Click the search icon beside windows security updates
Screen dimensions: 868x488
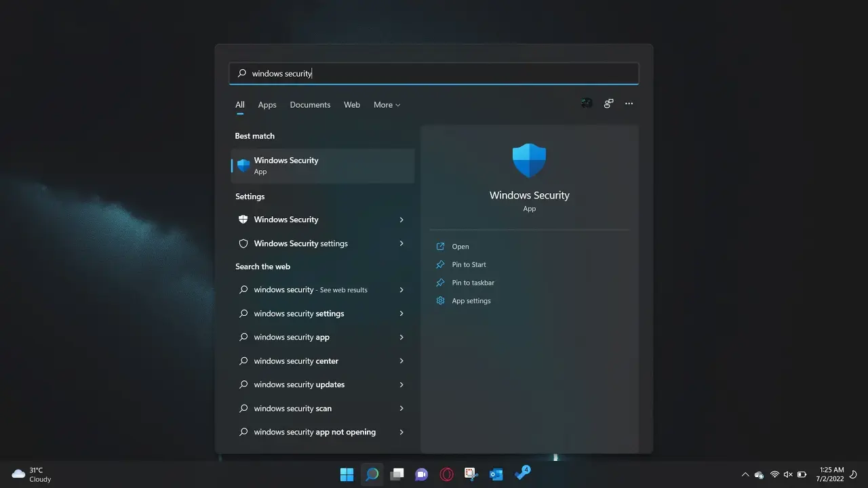(243, 385)
